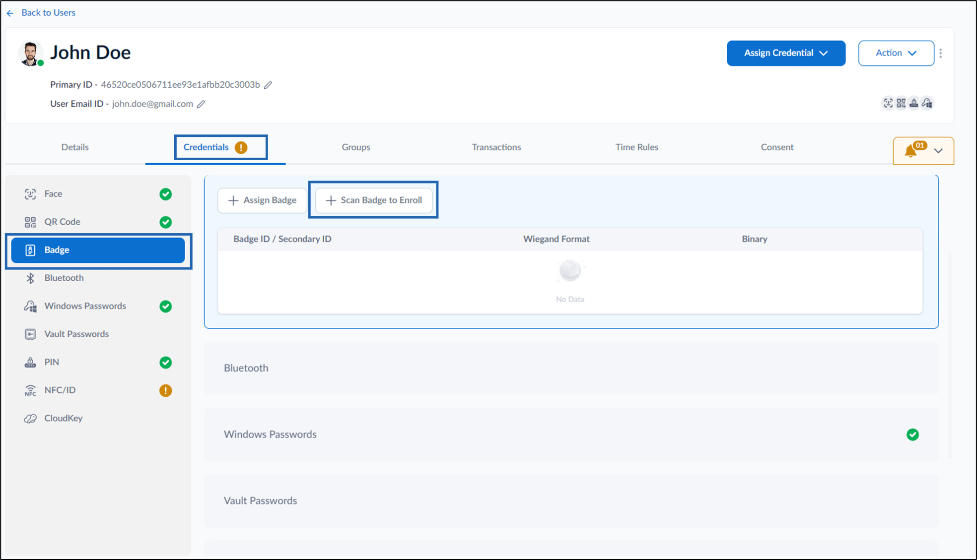Edit Primary ID with pencil icon
Image resolution: width=977 pixels, height=560 pixels.
[268, 85]
